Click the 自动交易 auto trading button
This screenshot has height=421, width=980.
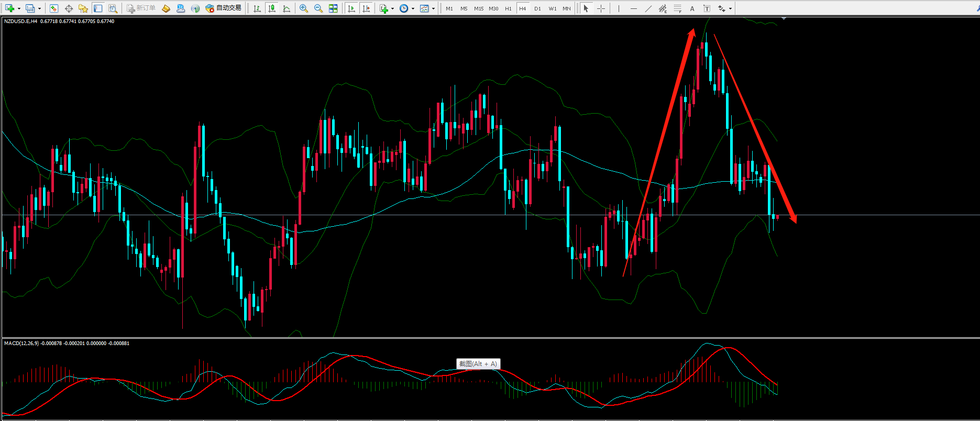(x=224, y=8)
